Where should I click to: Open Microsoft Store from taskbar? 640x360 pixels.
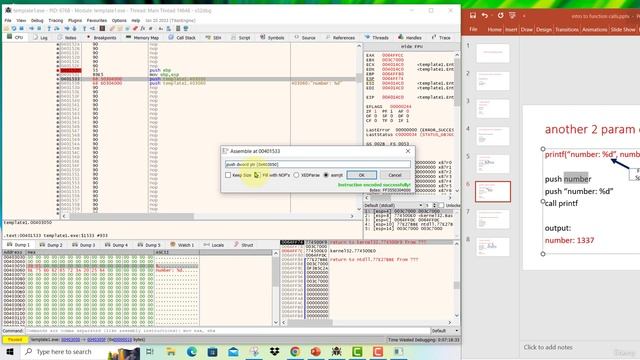pyautogui.click(x=212, y=351)
